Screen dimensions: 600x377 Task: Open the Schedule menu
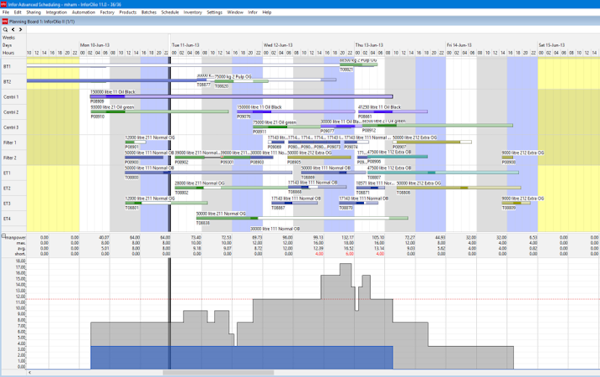pos(170,12)
